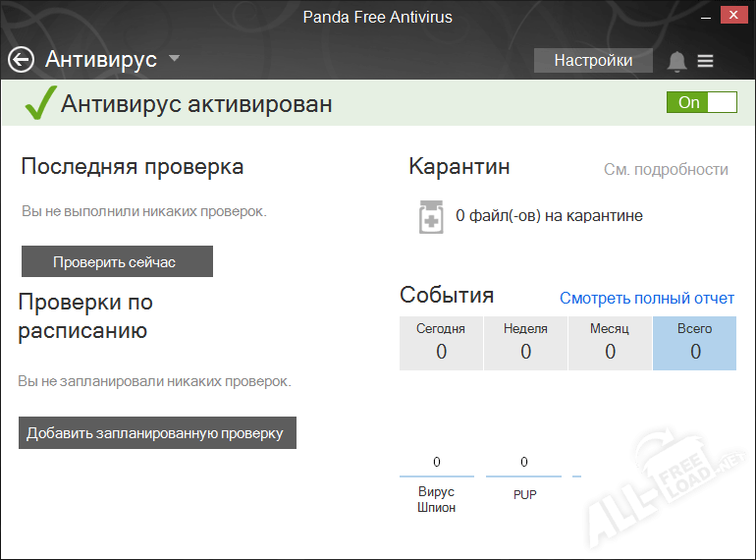Select the Месяц events tab
The height and width of the screenshot is (560, 756).
tap(610, 343)
